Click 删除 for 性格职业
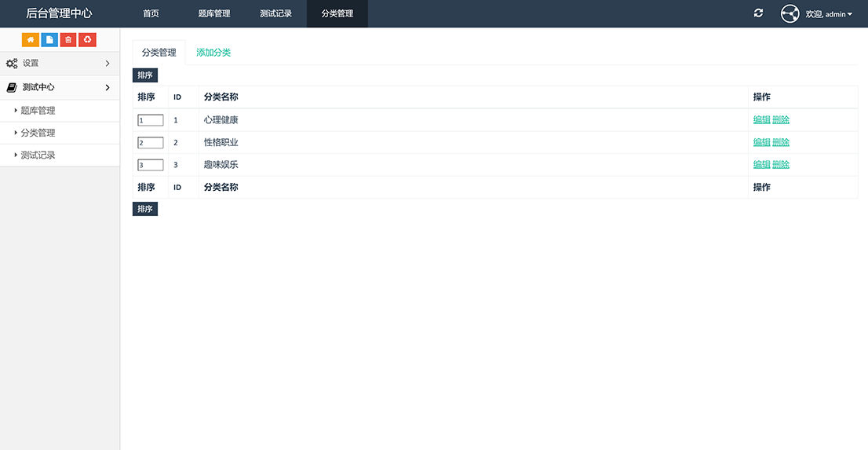This screenshot has width=868, height=450. [781, 142]
